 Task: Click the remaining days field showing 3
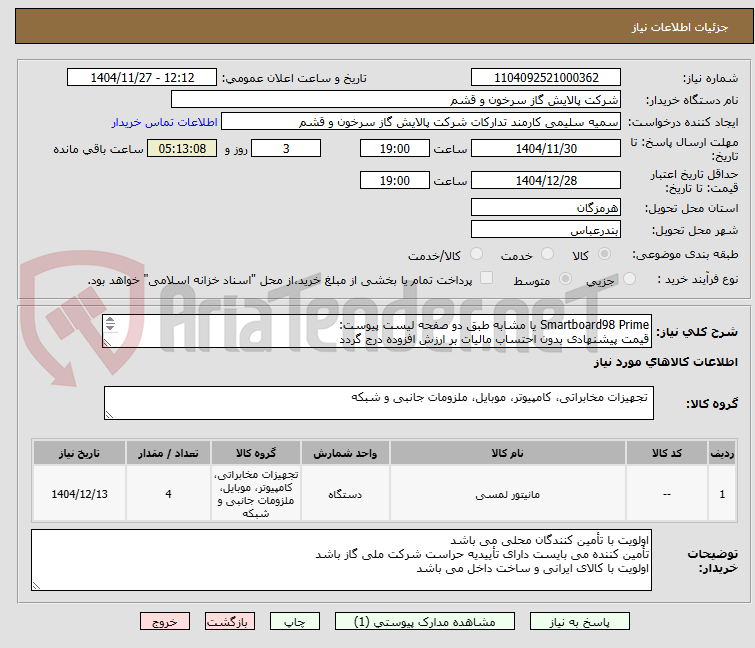[x=286, y=148]
